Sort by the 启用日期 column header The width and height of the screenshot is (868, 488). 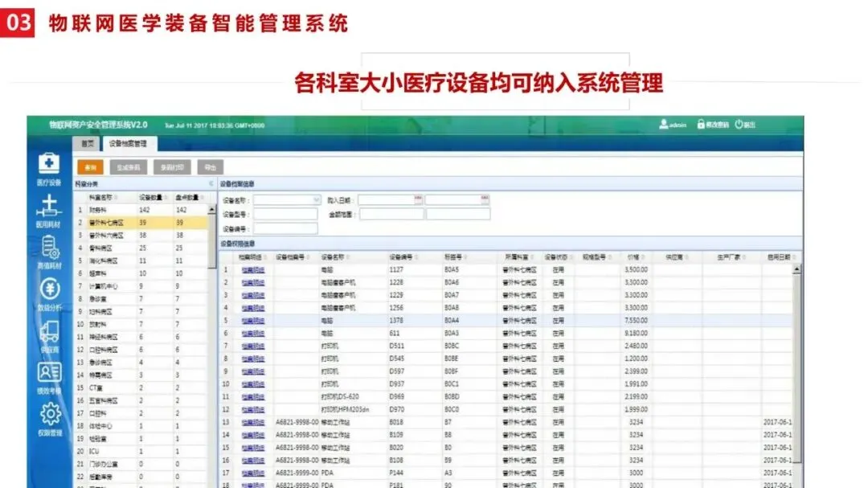pyautogui.click(x=779, y=257)
